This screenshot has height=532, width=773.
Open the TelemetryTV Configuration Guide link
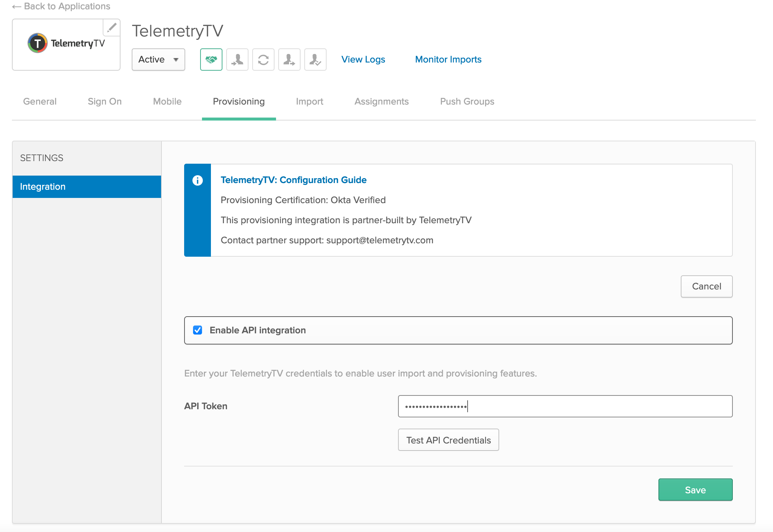[x=294, y=180]
